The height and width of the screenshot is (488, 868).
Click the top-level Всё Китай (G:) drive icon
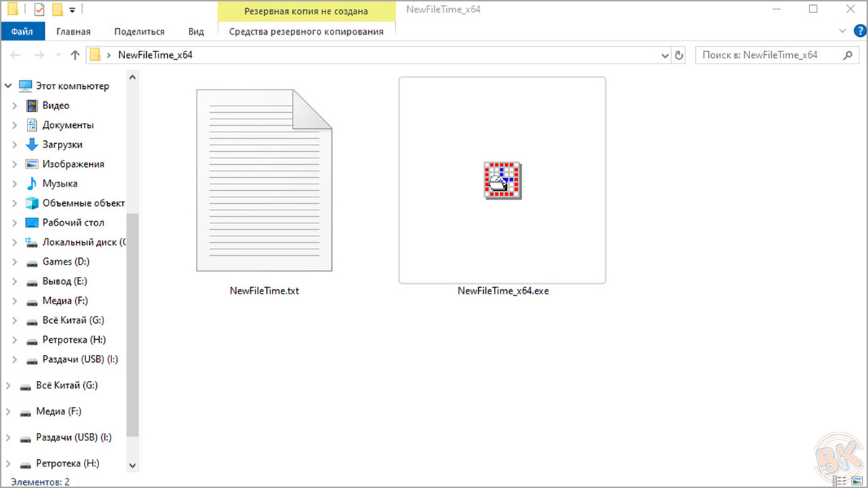pos(25,386)
